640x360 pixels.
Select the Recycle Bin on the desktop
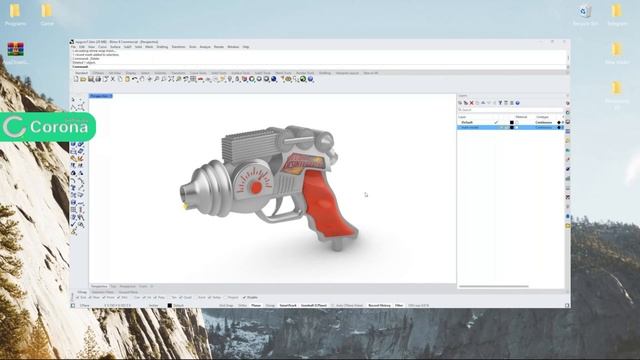coord(584,15)
